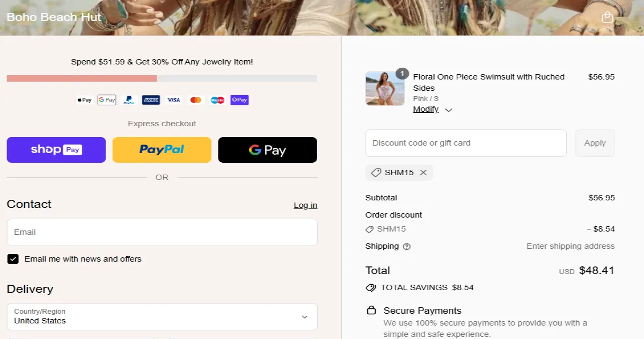Open the shopping bag in the header
The width and height of the screenshot is (644, 339).
[608, 17]
